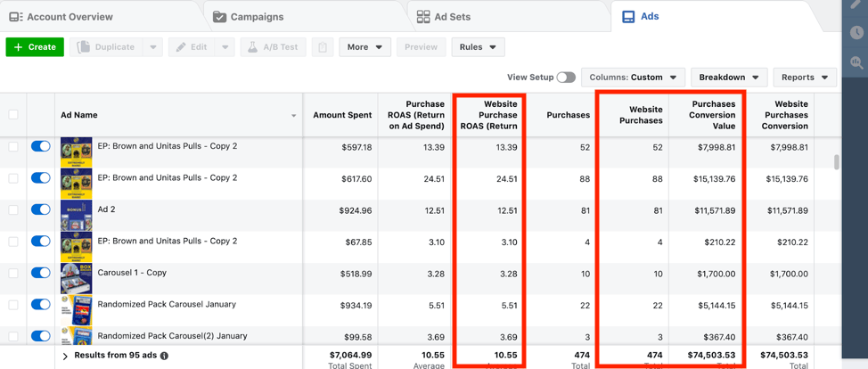Screen dimensions: 868x369
Task: Click the clipboard icon next to A/B Test
Action: pyautogui.click(x=323, y=47)
